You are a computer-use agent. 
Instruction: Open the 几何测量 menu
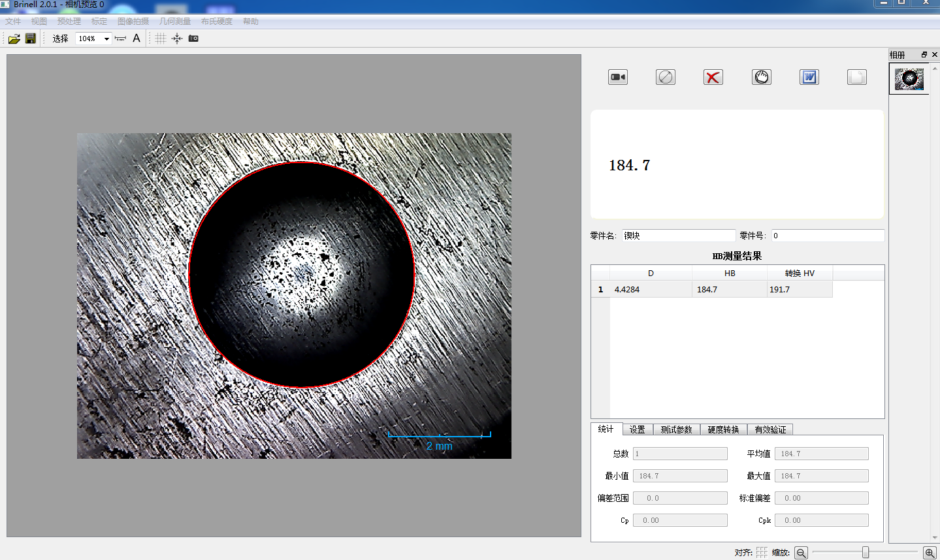tap(174, 22)
